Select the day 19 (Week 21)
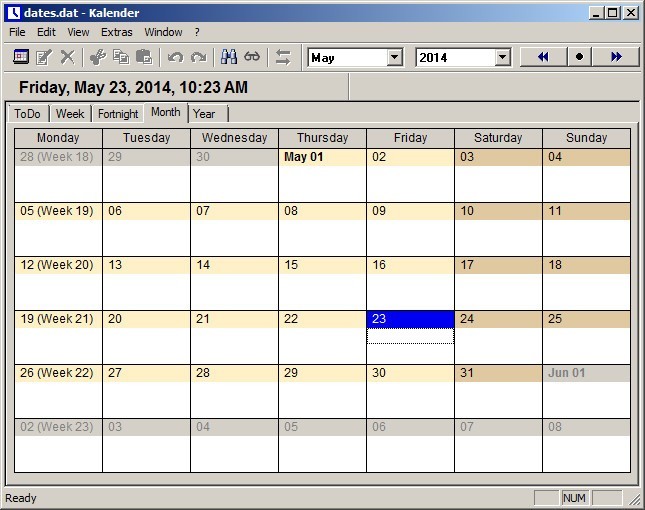The image size is (645, 510). (58, 338)
